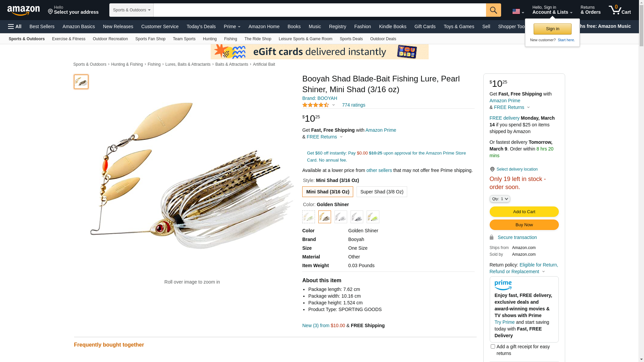The height and width of the screenshot is (362, 644).
Task: Open the Qty quantity dropdown
Action: click(500, 199)
